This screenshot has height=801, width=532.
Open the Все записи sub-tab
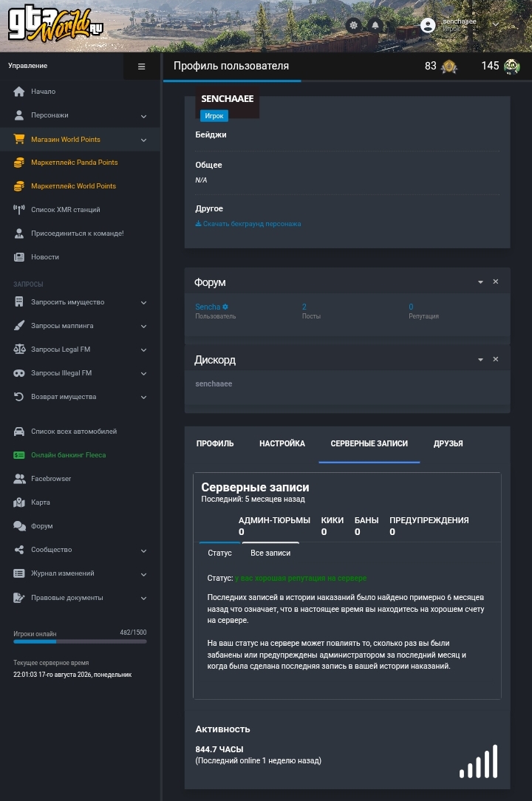270,553
